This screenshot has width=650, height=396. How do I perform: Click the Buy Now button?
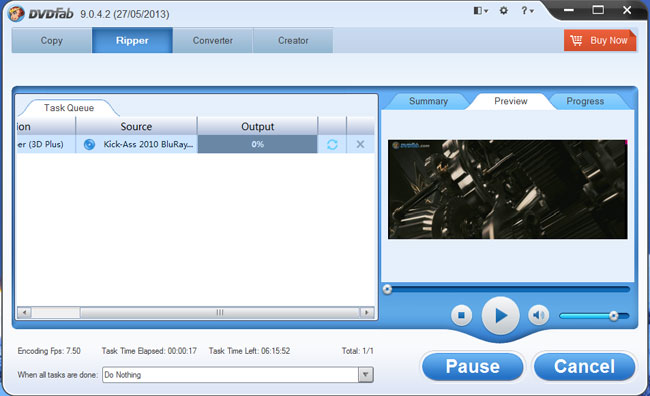600,40
